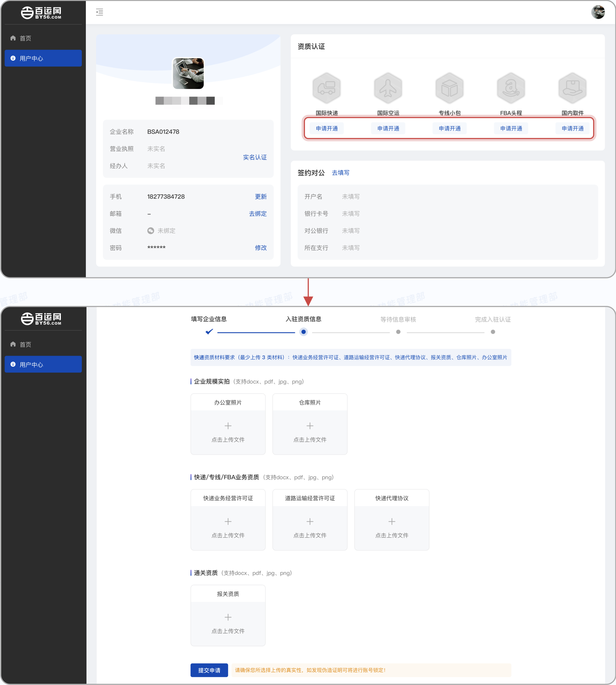
Task: Upload a file under 办公室照片
Action: coord(228,426)
